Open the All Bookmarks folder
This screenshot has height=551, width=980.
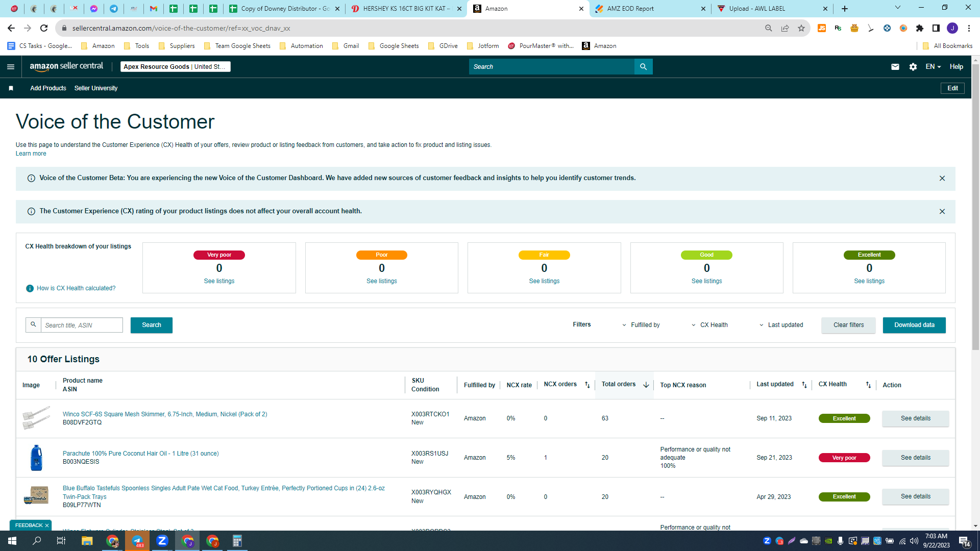pos(948,46)
